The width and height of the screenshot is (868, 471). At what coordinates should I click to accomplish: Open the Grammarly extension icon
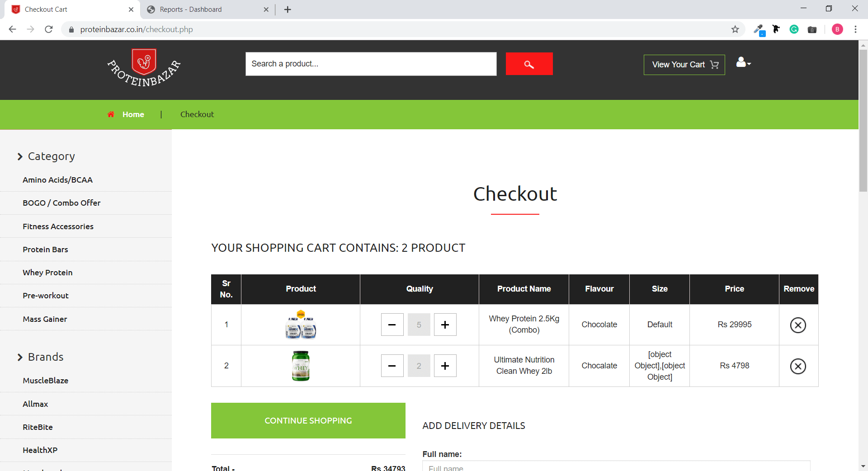[x=794, y=29]
